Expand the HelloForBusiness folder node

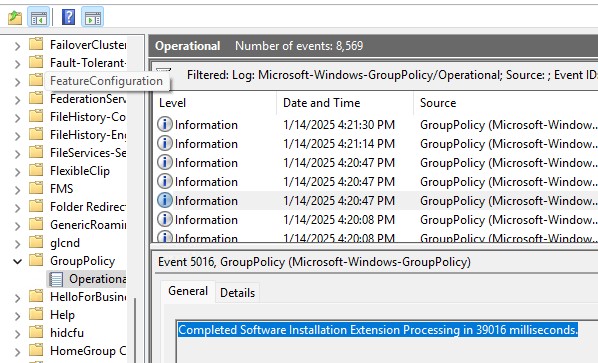pyautogui.click(x=17, y=297)
